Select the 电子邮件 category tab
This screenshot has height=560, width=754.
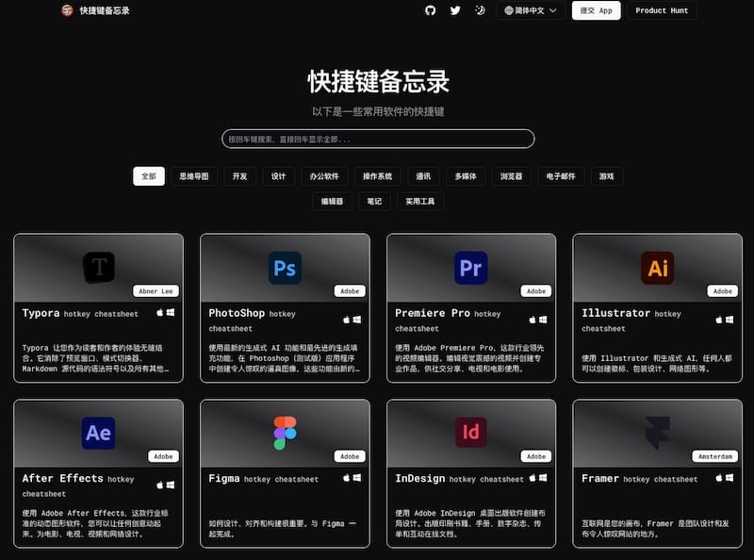(561, 176)
